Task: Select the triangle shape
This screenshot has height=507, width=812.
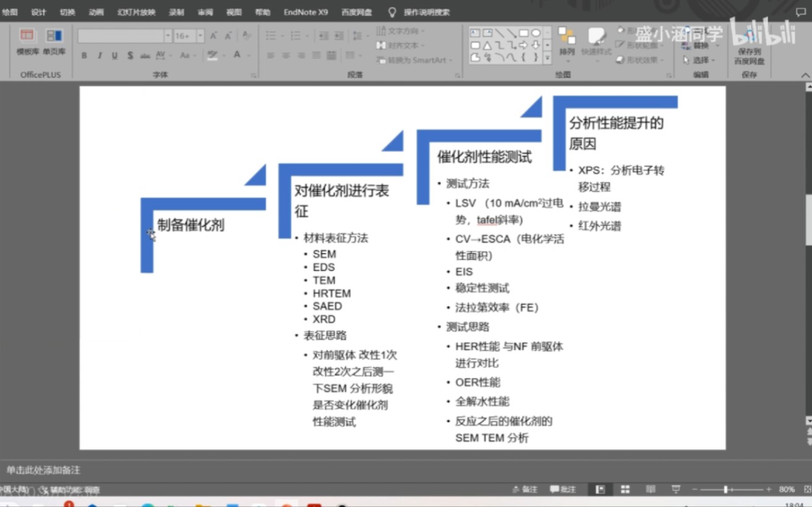Action: (488, 45)
